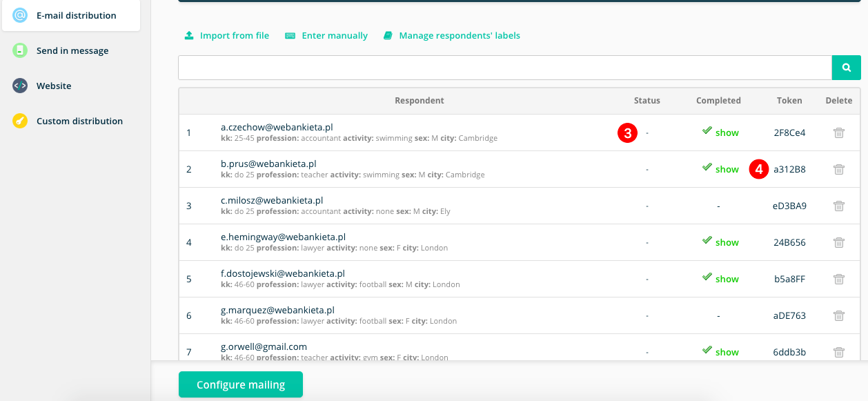Click the Respondent column header
Image resolution: width=868 pixels, height=401 pixels.
click(420, 101)
